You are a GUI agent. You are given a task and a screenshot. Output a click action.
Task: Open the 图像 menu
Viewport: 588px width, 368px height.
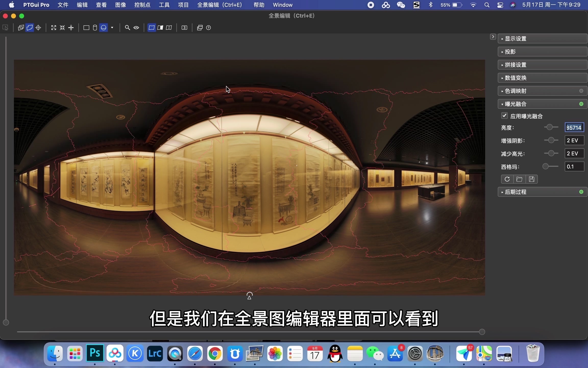120,5
